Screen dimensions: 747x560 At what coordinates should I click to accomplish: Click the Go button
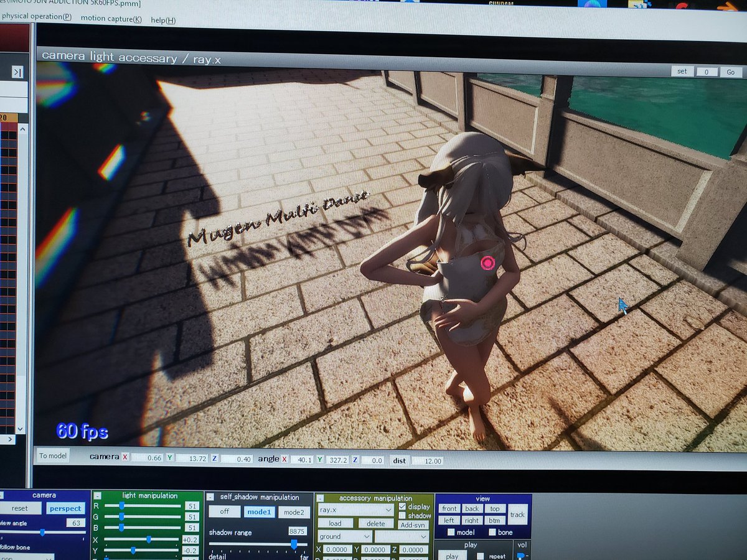pyautogui.click(x=731, y=72)
